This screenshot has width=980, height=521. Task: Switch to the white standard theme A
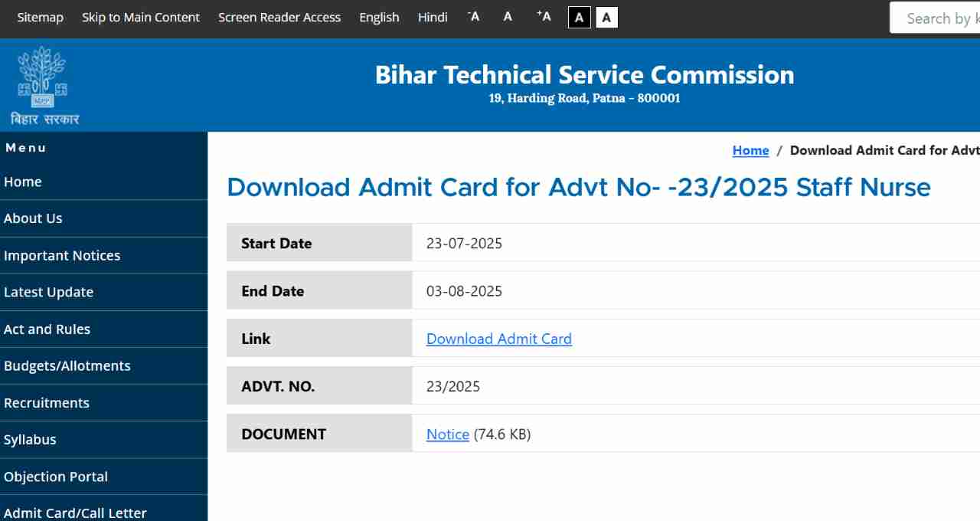pos(606,17)
